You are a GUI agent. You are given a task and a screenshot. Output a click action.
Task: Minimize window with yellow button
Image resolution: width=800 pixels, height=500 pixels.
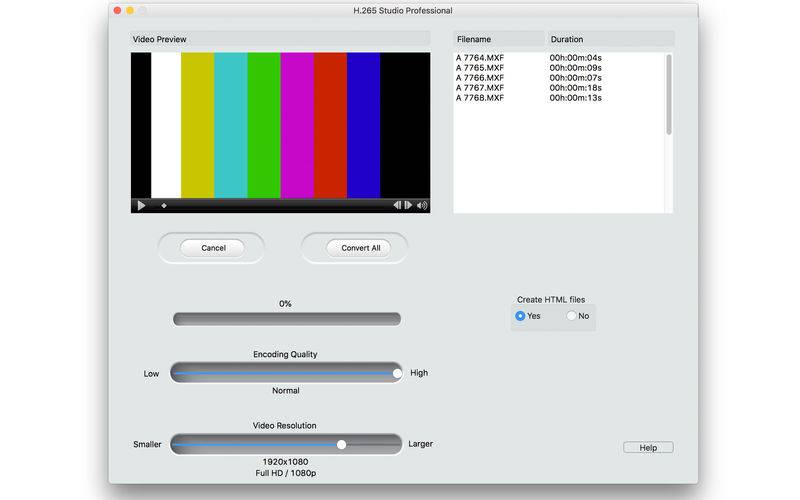tap(130, 10)
